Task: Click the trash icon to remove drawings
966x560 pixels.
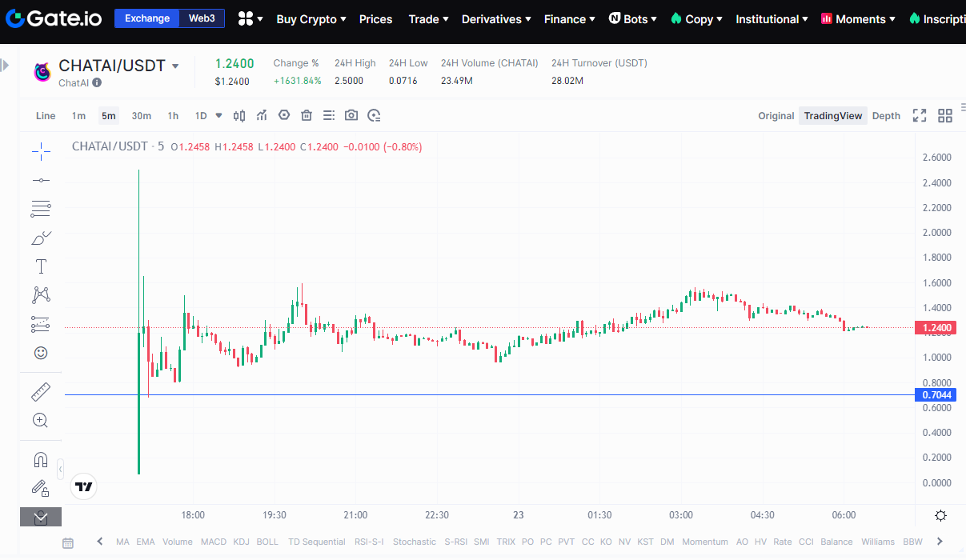Action: (x=307, y=116)
